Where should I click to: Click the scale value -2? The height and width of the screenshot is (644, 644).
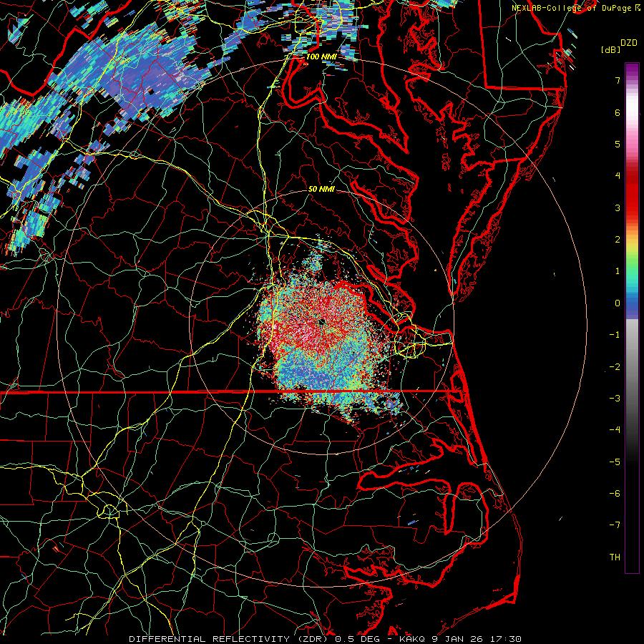615,367
